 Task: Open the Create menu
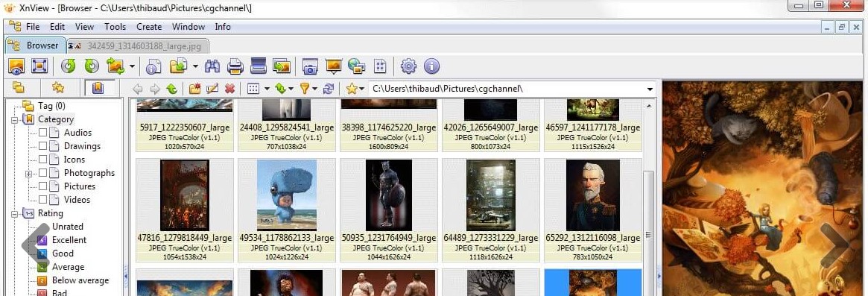point(149,27)
